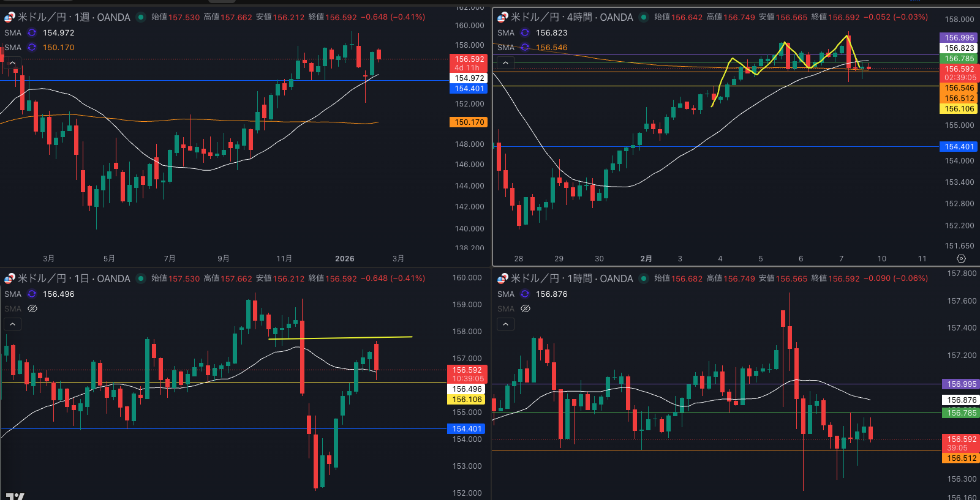Select the SMA label with value 156.876 in 1-hour legend
980x500 pixels.
pos(506,294)
